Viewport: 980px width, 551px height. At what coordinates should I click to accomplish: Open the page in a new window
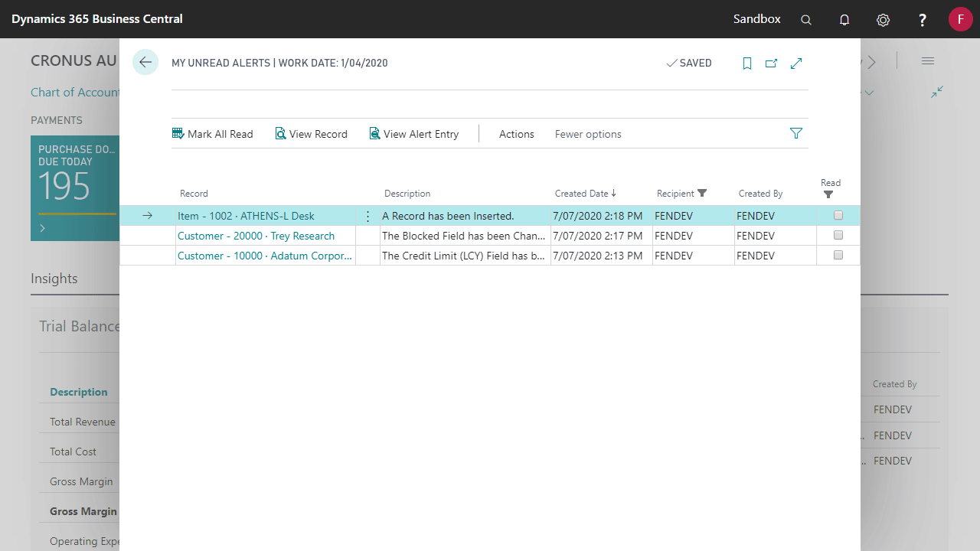[772, 64]
